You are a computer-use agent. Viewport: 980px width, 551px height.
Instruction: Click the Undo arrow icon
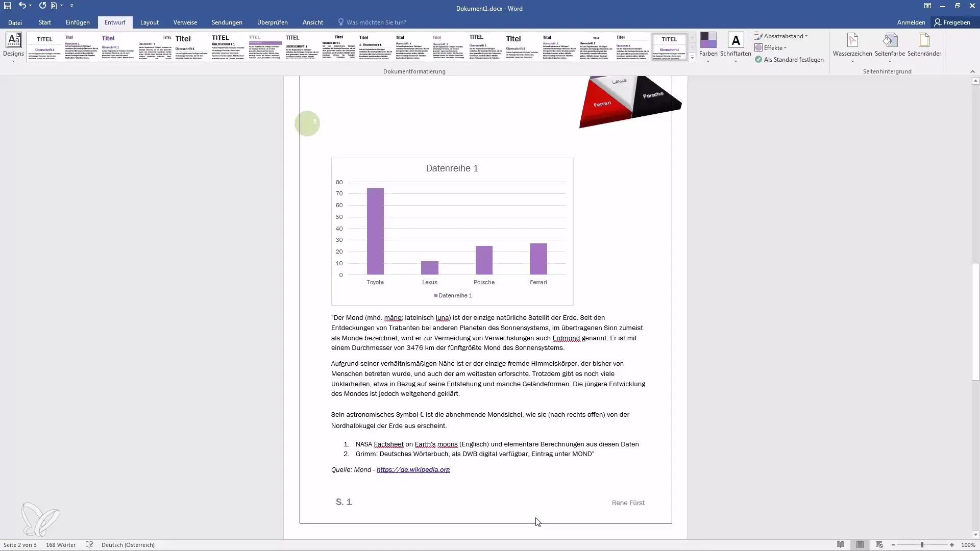[x=22, y=6]
